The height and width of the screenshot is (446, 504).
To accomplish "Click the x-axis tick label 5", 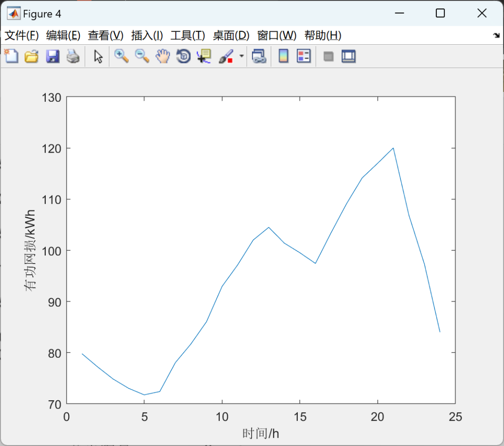I will [x=144, y=417].
